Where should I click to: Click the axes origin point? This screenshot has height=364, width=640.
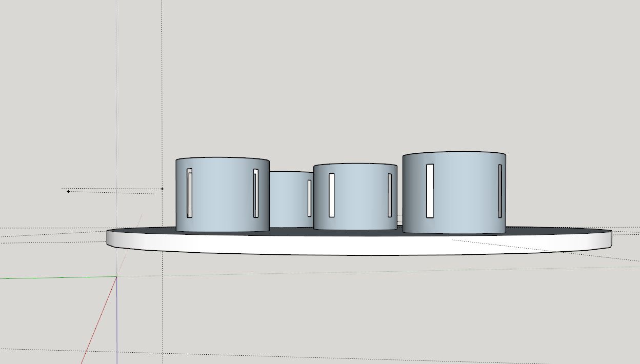point(116,277)
